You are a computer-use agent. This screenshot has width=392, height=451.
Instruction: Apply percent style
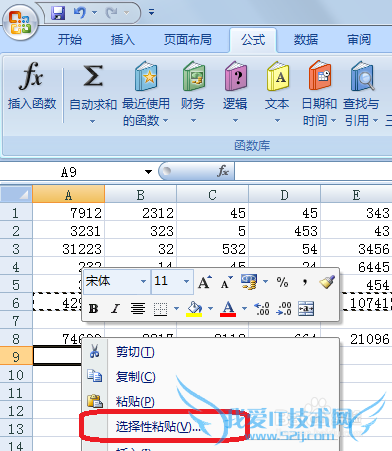click(x=282, y=282)
